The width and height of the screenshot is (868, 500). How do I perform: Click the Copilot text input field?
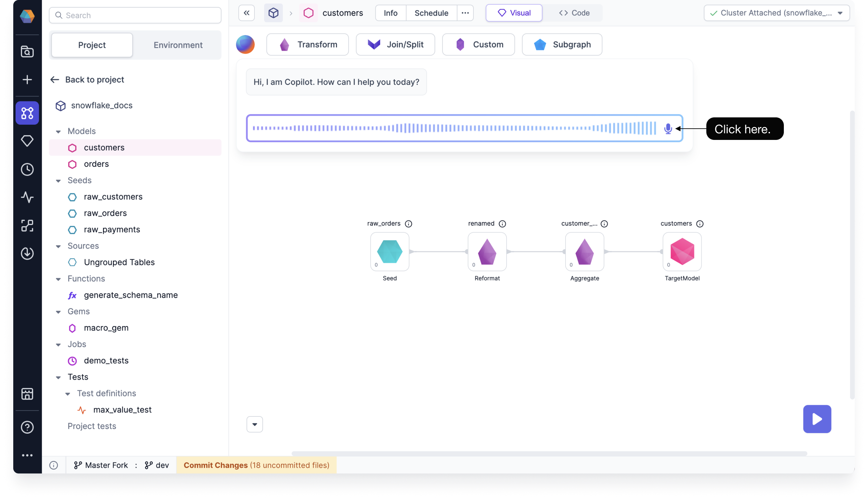coord(464,128)
